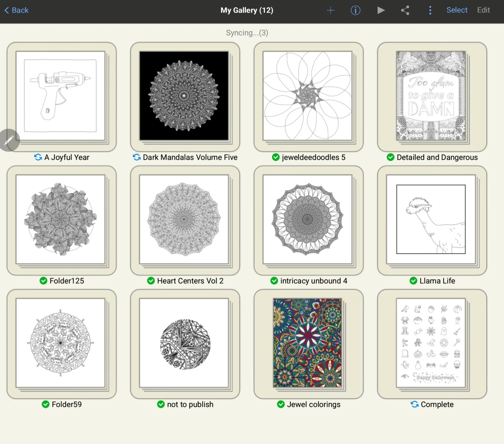The image size is (504, 444).
Task: Open the A Joyful Year folder thumbnail
Action: [62, 97]
